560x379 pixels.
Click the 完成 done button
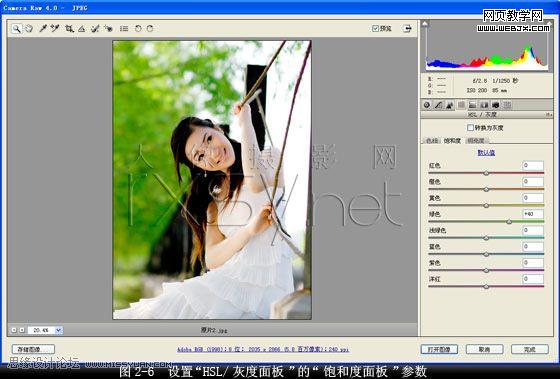coord(530,349)
